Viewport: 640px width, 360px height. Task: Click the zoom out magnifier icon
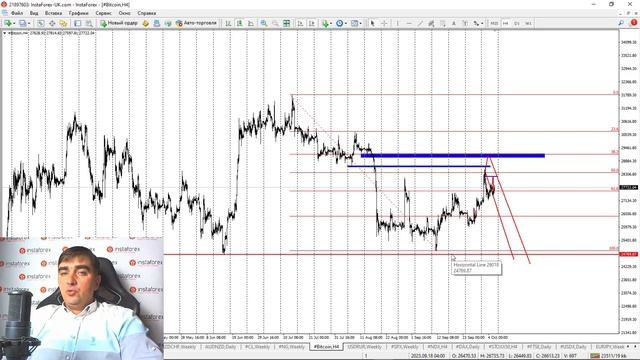[x=276, y=23]
